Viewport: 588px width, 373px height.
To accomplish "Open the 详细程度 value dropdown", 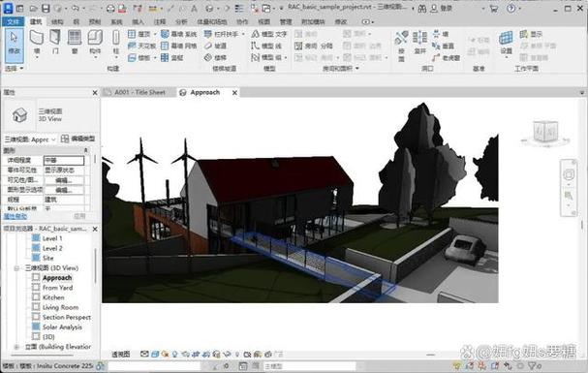I will point(64,161).
